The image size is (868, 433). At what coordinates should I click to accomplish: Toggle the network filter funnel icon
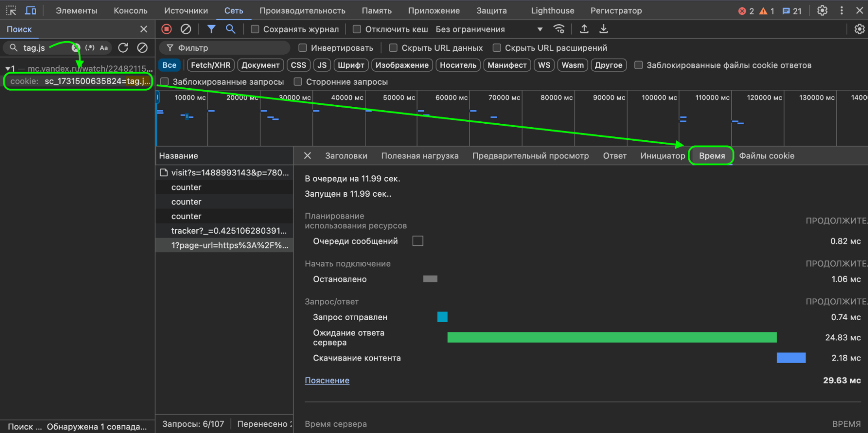(211, 29)
